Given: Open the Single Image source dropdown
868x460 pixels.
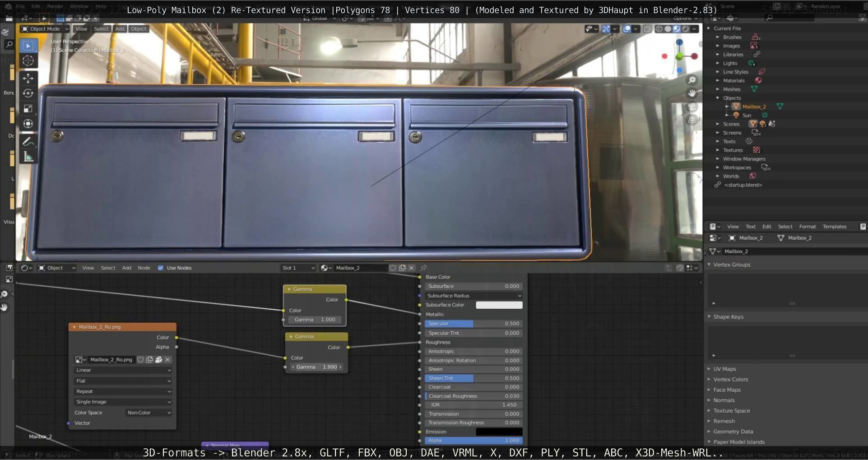Looking at the screenshot, I should click(x=123, y=402).
